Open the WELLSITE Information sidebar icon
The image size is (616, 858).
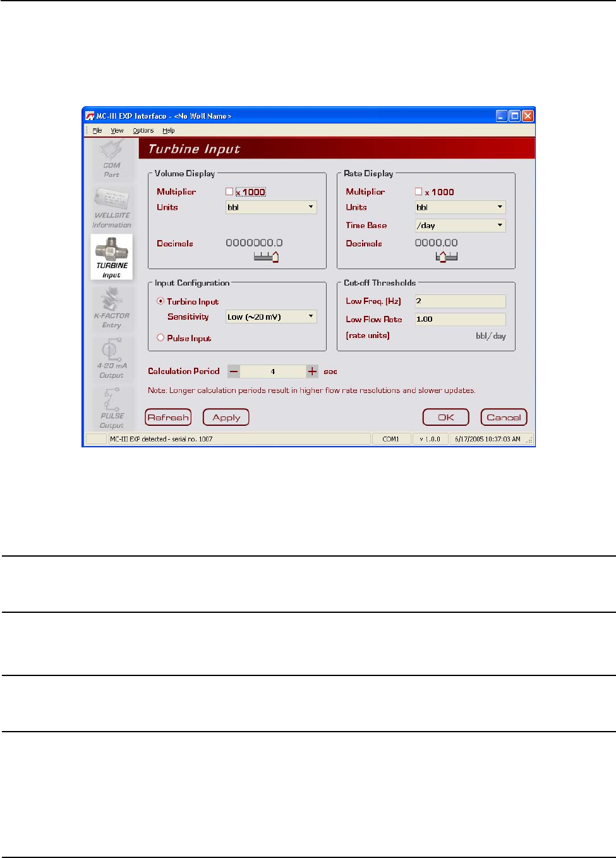pos(111,208)
